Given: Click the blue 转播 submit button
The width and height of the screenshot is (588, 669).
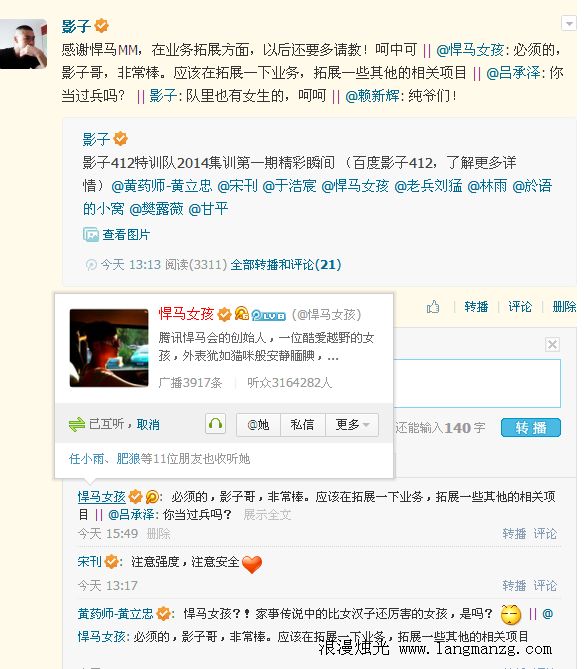Looking at the screenshot, I should click(530, 427).
